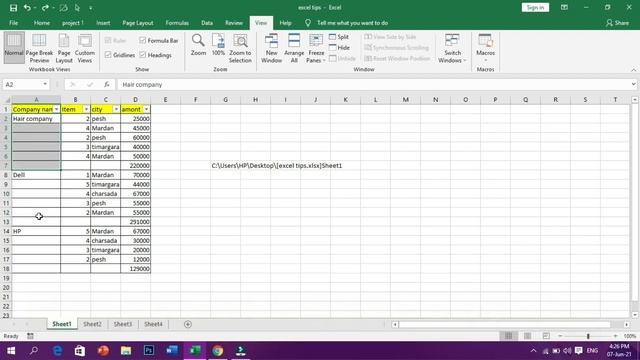Open the Formulas ribbon tab
Viewport: 640px width, 360px height.
point(177,23)
